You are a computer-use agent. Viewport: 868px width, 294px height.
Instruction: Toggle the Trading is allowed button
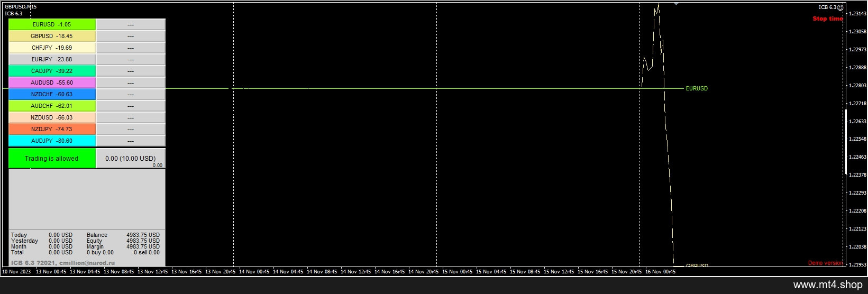[x=52, y=158]
